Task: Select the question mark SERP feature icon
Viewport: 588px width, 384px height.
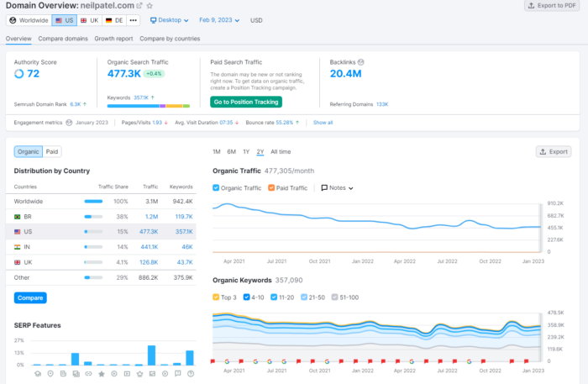Action: 191,374
